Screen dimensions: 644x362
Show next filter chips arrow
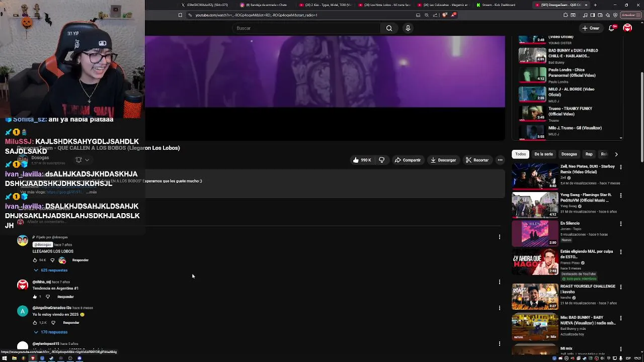pos(616,154)
